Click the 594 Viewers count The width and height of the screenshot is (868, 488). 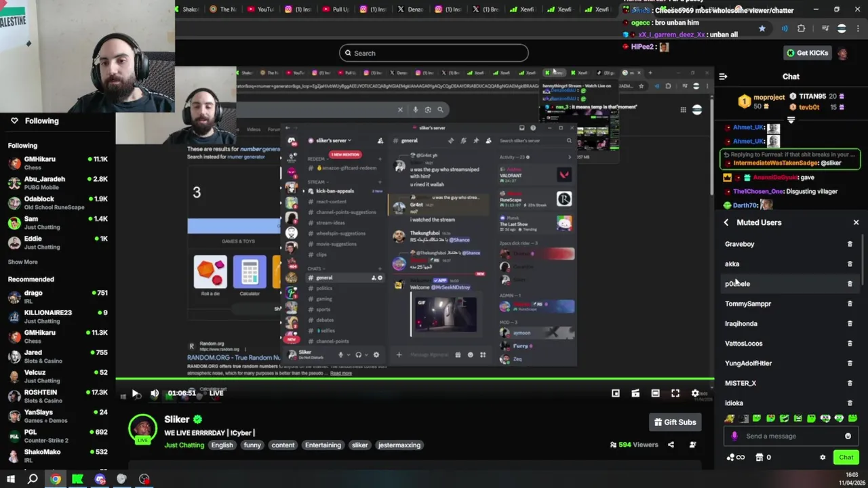click(634, 445)
